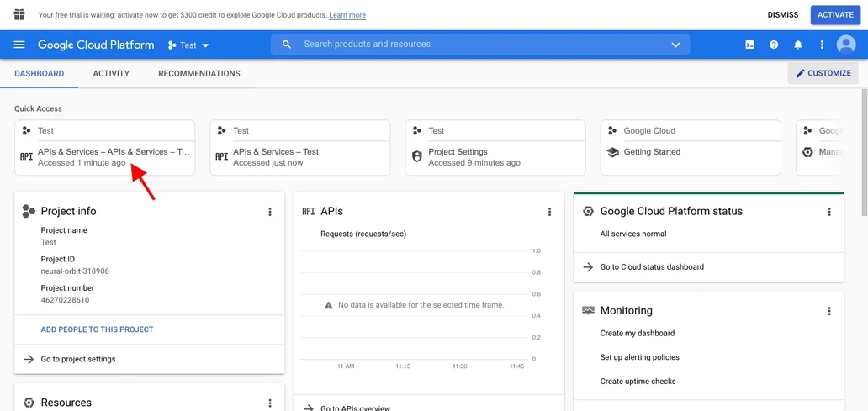Open the Test project selector dropdown
Screen dimensions: 868x411
(x=188, y=45)
